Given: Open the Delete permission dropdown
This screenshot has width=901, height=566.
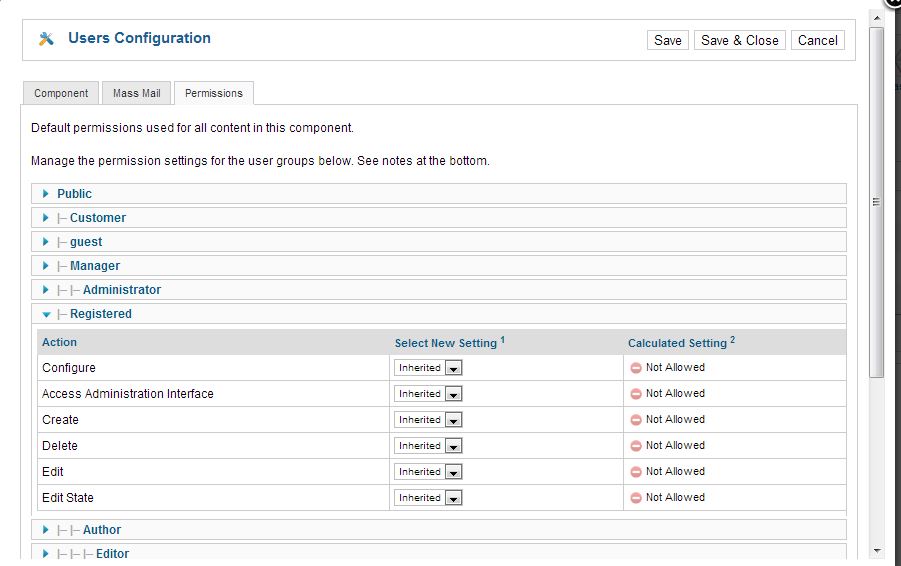Looking at the screenshot, I should pyautogui.click(x=428, y=446).
